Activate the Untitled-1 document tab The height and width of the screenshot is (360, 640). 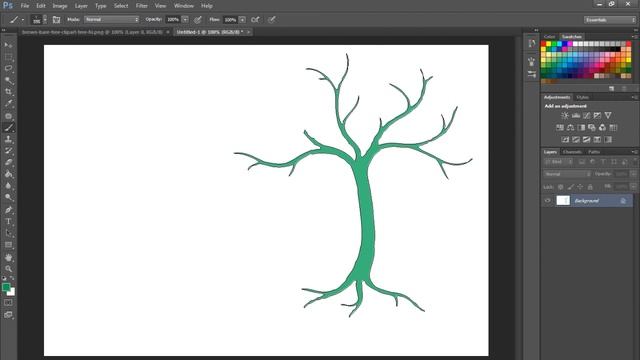(210, 32)
